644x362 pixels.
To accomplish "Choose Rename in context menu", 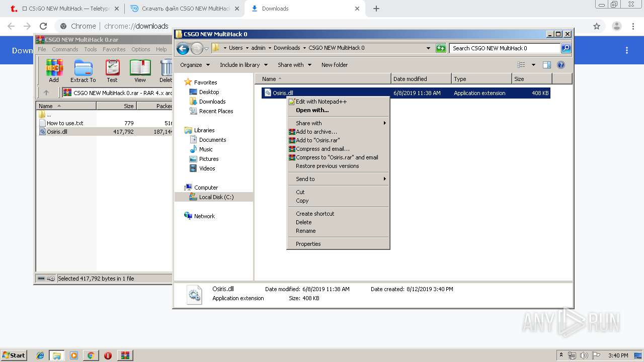I will coord(338,231).
